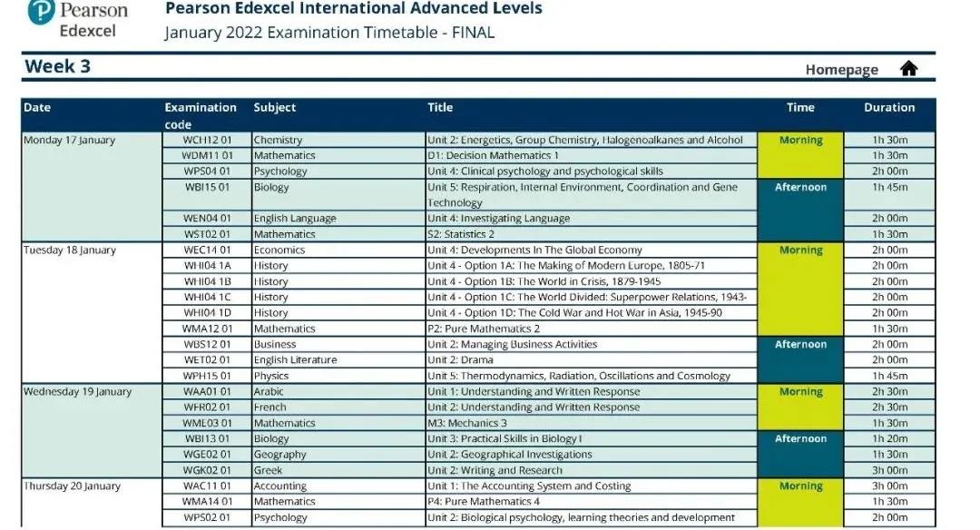Click title Unit 2: Geographical Investigations
Image resolution: width=980 pixels, height=530 pixels.
pos(509,455)
